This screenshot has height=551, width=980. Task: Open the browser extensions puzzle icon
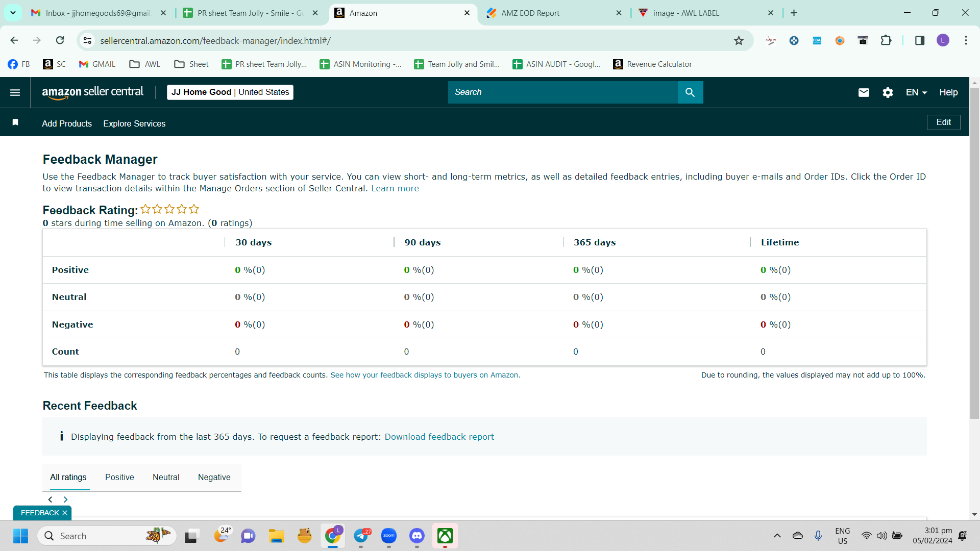click(x=886, y=41)
